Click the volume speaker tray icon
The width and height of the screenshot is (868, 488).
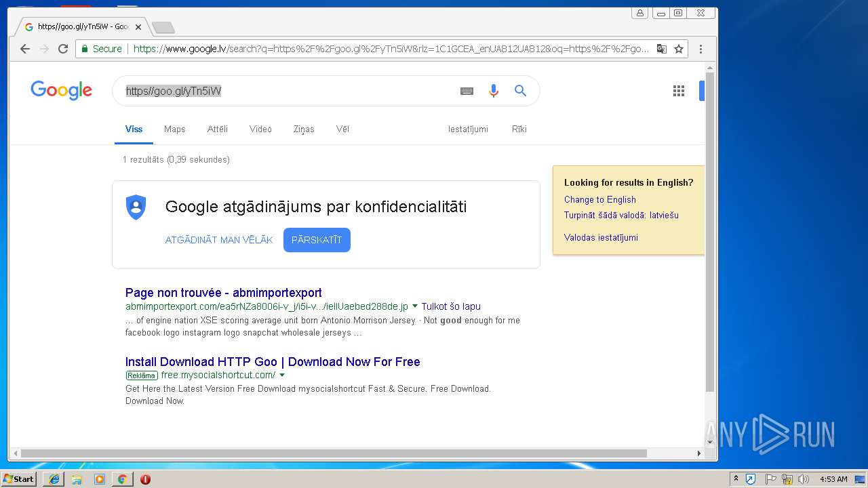pos(804,479)
